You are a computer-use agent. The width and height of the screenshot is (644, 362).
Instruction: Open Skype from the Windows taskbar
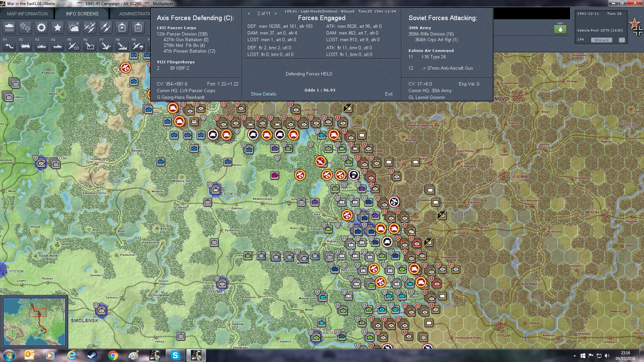pos(175,355)
